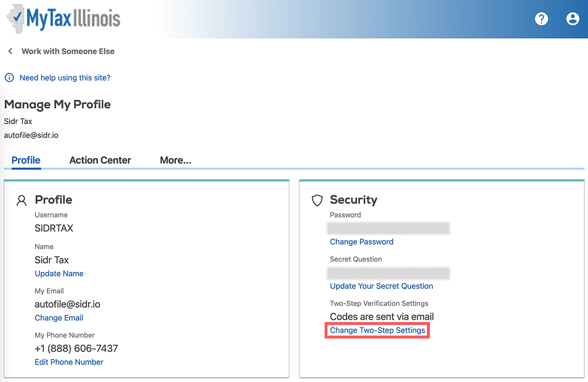Click the Change Password link

(362, 242)
